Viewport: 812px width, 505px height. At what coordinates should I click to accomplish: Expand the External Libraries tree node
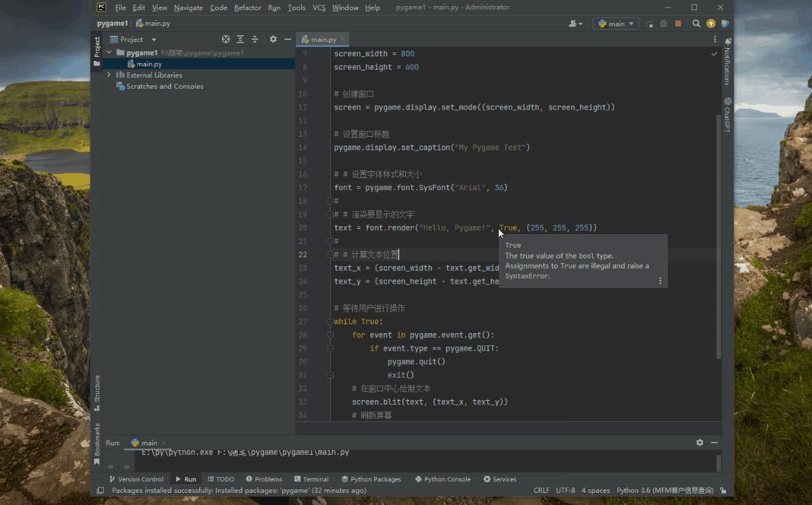109,75
